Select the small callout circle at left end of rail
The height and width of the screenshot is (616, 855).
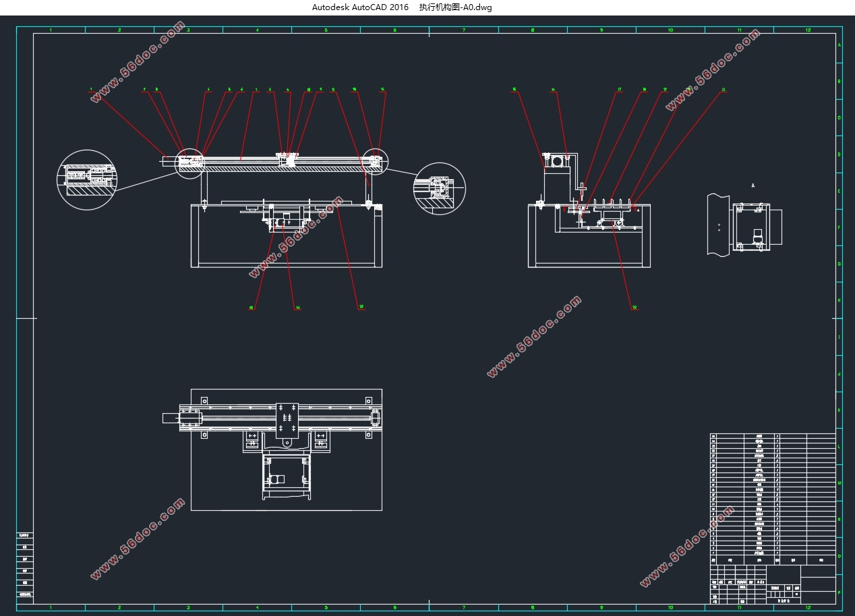tap(189, 162)
